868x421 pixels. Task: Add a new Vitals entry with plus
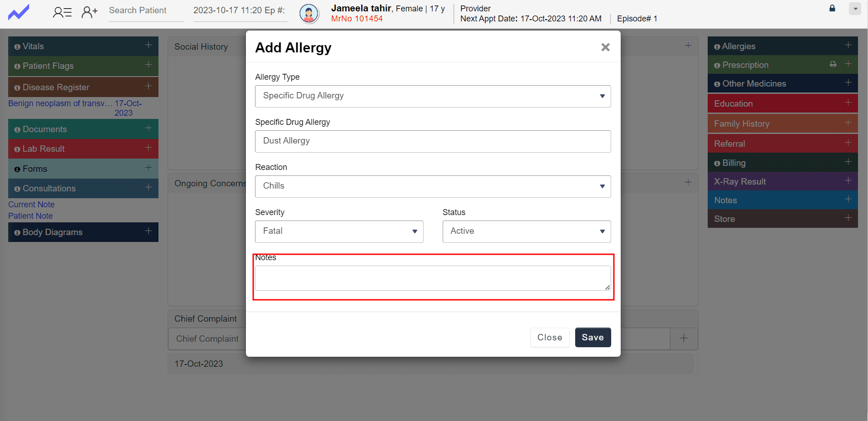148,45
